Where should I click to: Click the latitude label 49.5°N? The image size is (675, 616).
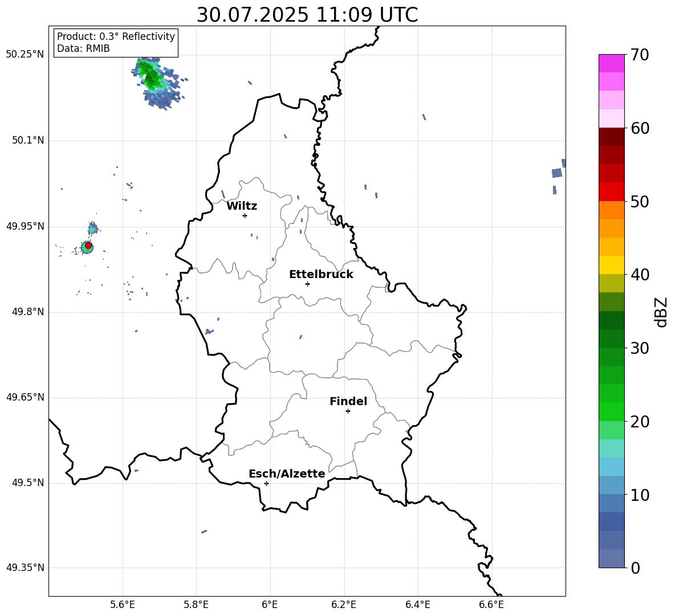pos(27,483)
